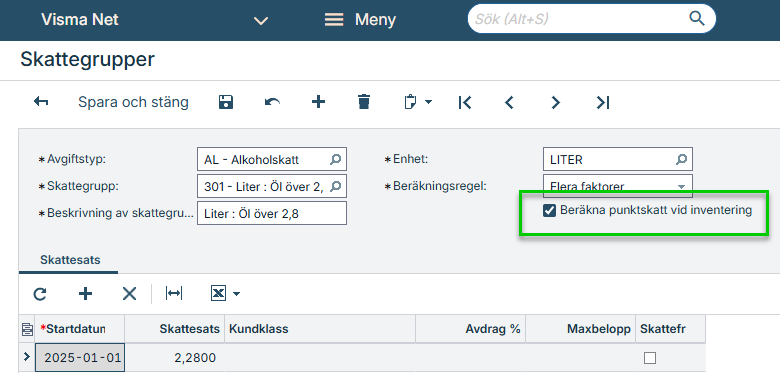Jump to the last record

coord(602,102)
